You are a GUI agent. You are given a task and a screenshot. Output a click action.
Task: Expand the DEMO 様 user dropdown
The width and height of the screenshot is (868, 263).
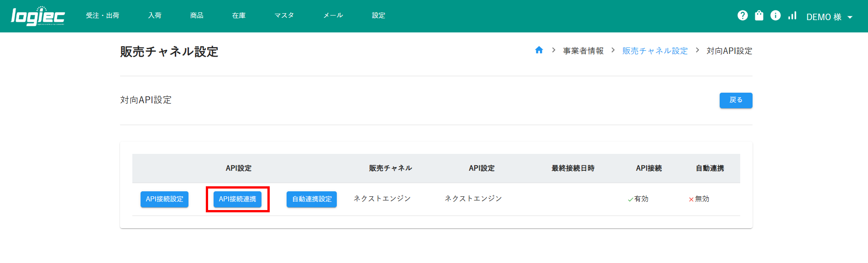click(829, 17)
